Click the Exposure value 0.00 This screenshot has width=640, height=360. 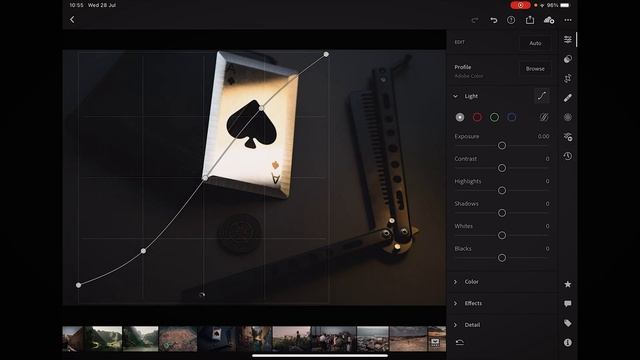point(543,136)
